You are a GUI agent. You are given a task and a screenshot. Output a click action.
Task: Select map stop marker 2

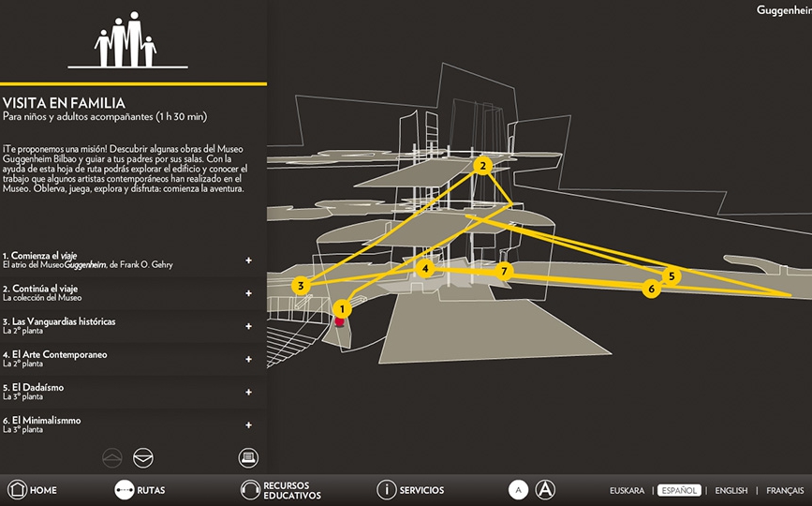pyautogui.click(x=482, y=166)
